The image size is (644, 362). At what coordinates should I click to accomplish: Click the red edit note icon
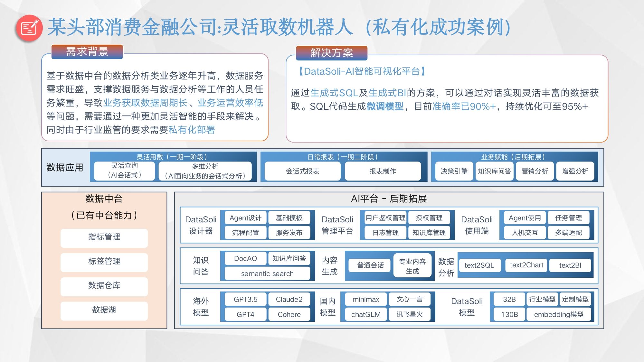pyautogui.click(x=29, y=28)
